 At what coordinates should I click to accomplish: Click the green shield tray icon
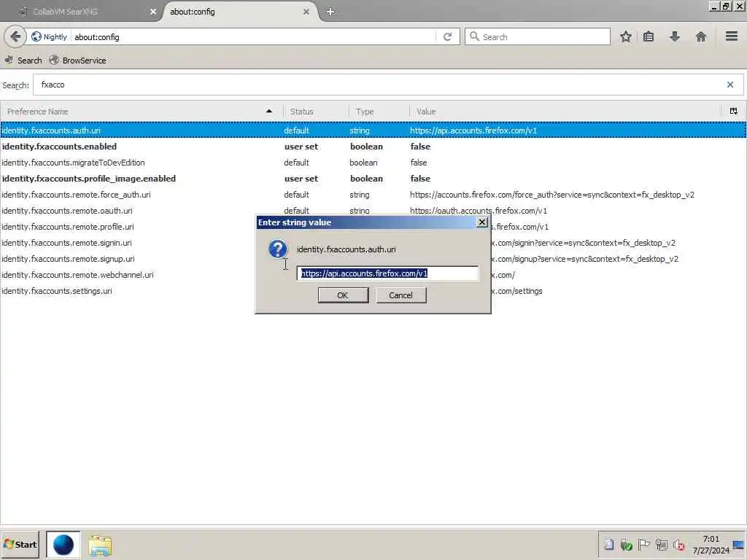point(626,545)
